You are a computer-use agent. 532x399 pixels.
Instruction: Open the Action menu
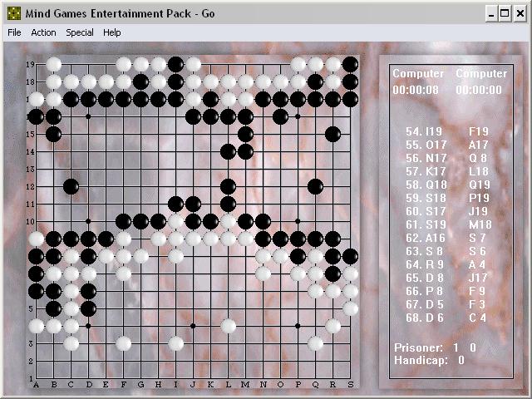(x=43, y=32)
